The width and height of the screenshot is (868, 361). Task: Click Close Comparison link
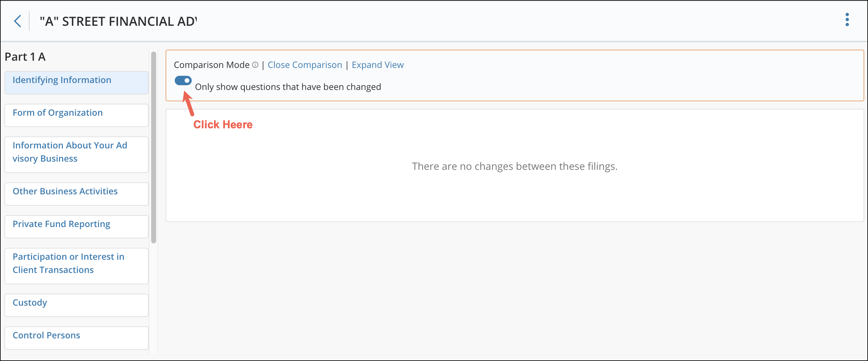click(304, 65)
